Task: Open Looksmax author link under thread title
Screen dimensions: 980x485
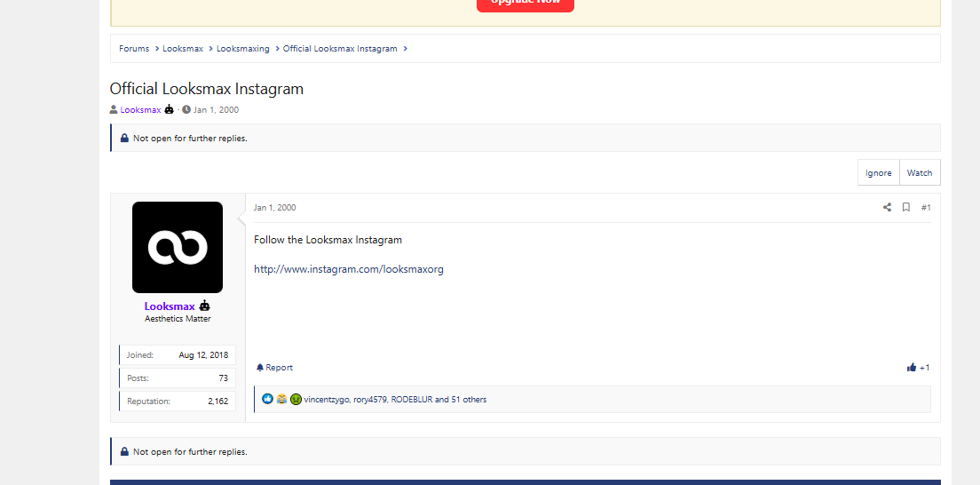Action: tap(140, 109)
